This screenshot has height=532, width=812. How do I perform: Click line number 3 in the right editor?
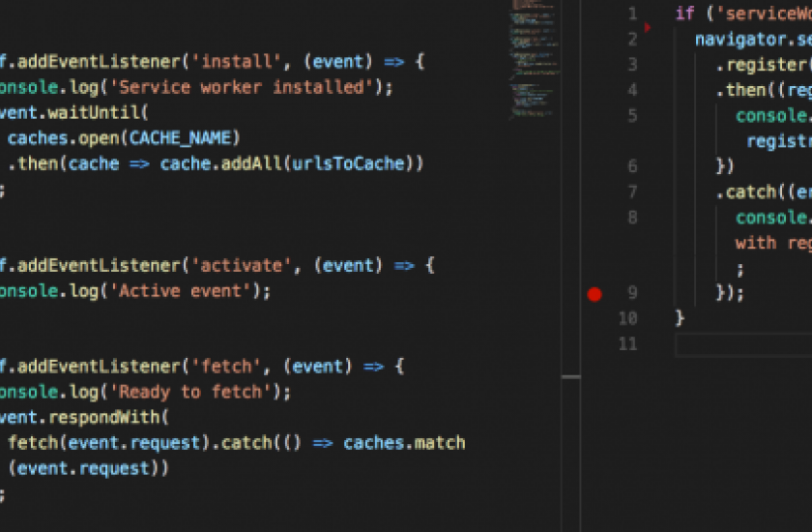click(x=632, y=65)
